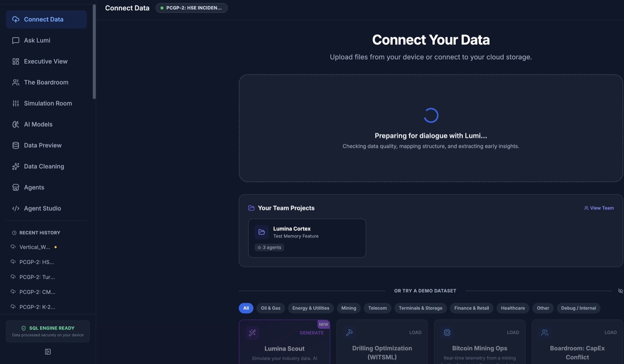This screenshot has width=624, height=364.
Task: Click the Connect Your Data heading
Action: (431, 40)
